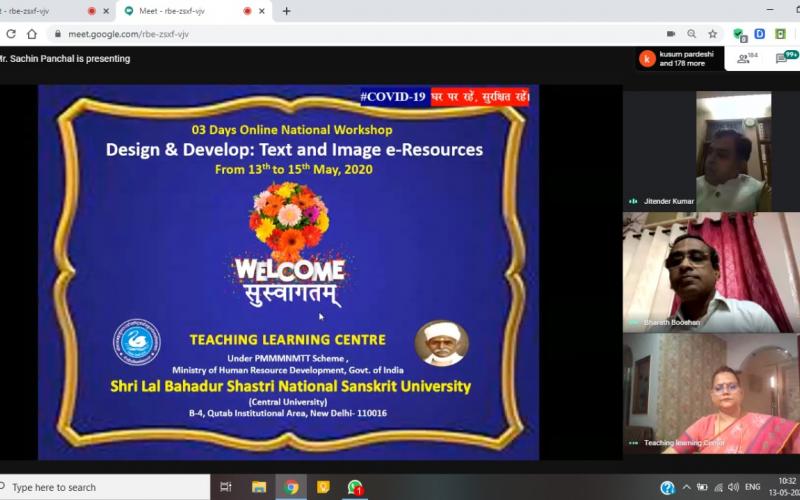
Task: Click the Windows 'Type here to search' box
Action: [105, 487]
